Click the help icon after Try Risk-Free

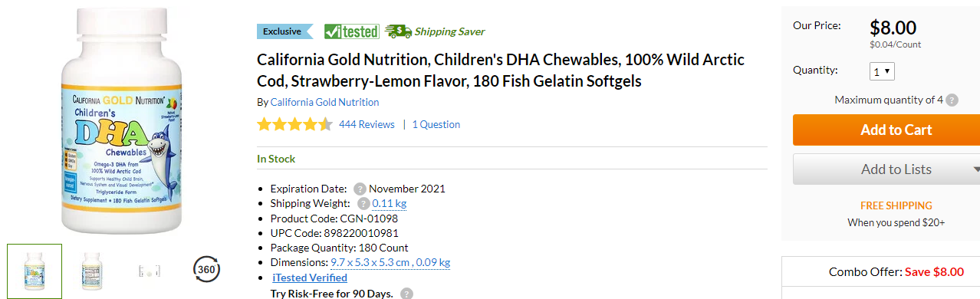click(x=407, y=294)
